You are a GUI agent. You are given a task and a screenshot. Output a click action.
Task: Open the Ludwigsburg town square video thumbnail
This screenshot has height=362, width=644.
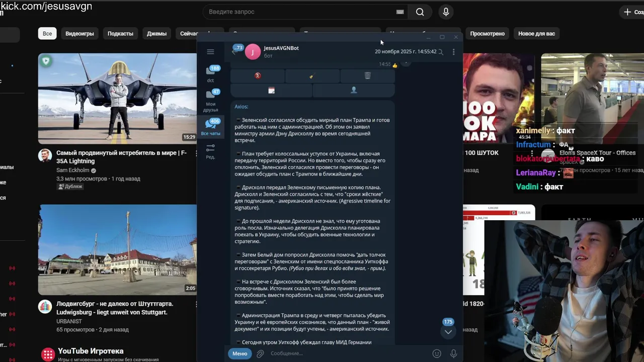pyautogui.click(x=117, y=249)
